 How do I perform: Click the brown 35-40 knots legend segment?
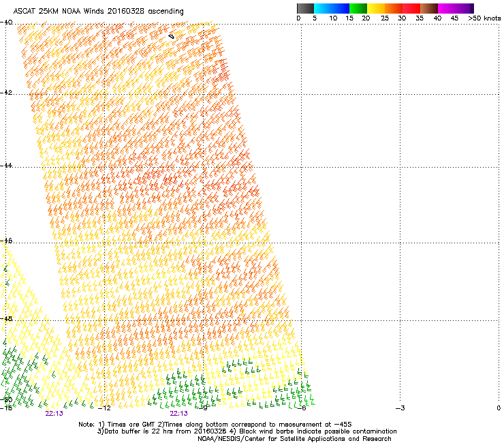click(429, 8)
